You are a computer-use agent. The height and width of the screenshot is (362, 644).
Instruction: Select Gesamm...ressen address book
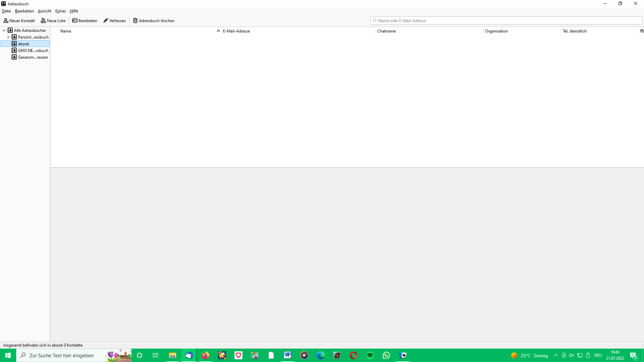coord(33,57)
